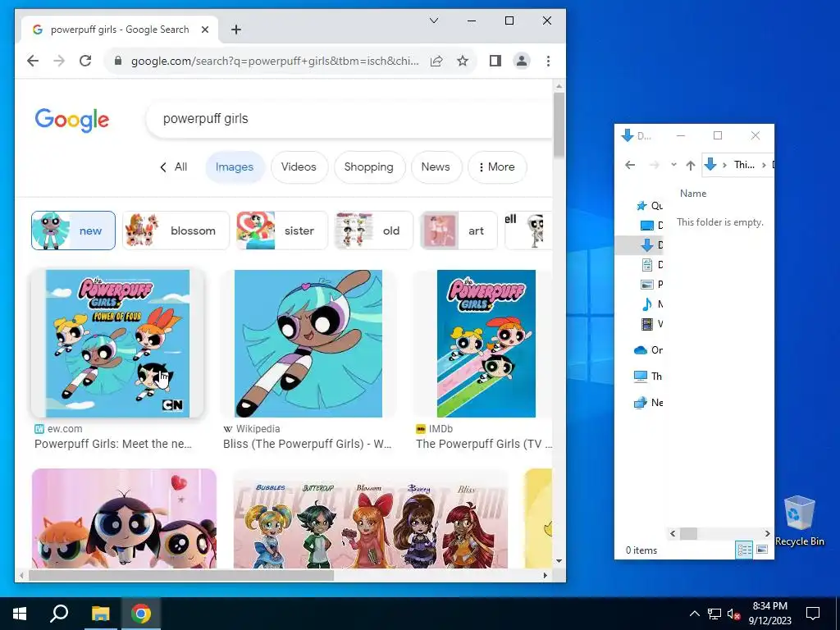Select Network in Explorer sidebar
The image size is (840, 630).
point(648,402)
